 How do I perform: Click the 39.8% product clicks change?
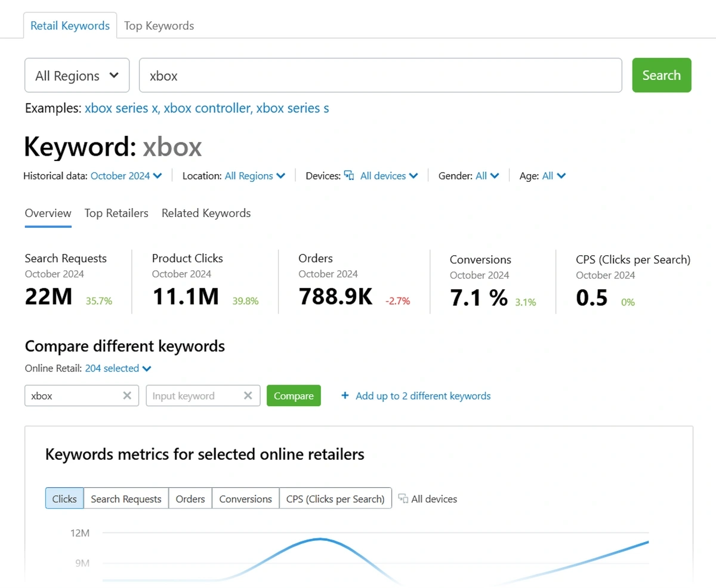pos(245,301)
